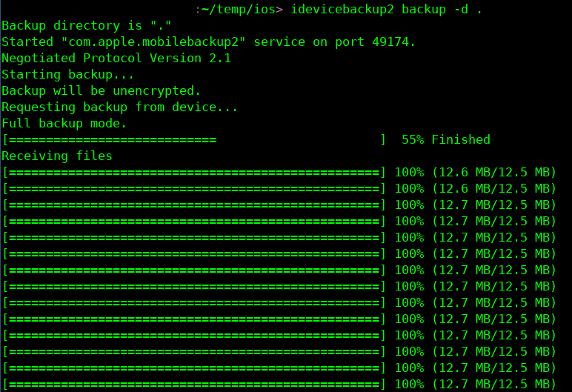The width and height of the screenshot is (572, 392).
Task: Click the '55% Finished' status text
Action: click(x=446, y=139)
